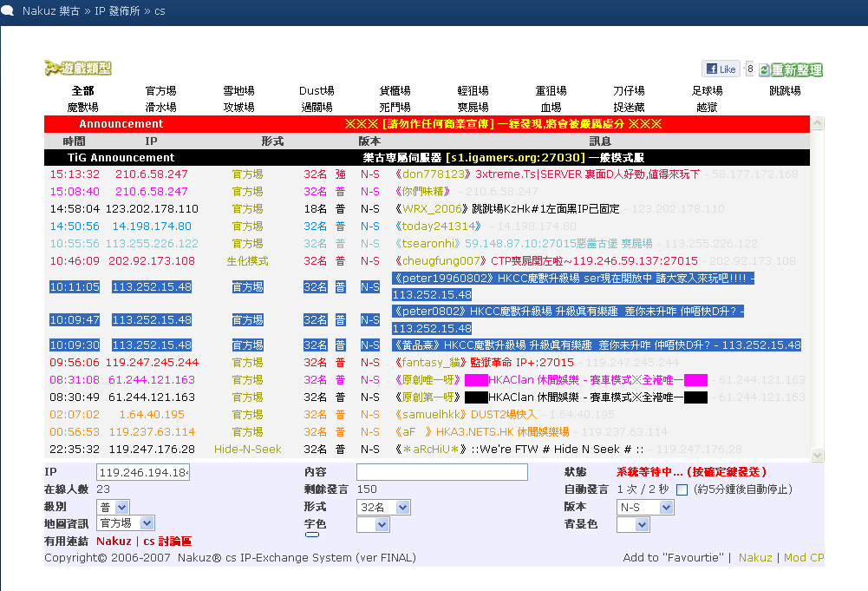Open the cs 討論區 link
This screenshot has width=868, height=591.
pyautogui.click(x=167, y=542)
